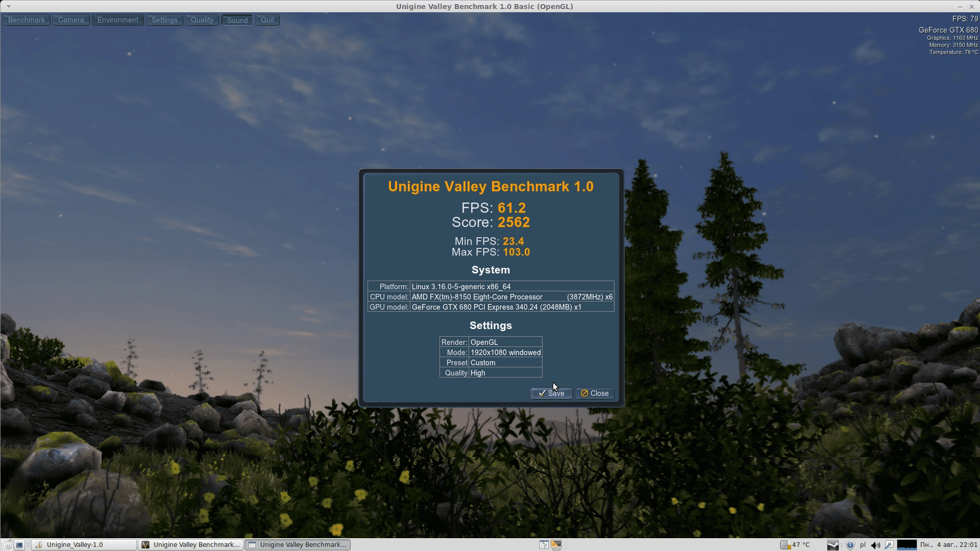Viewport: 980px width, 551px height.
Task: Click the Max FPS value 103.0
Action: coord(516,252)
